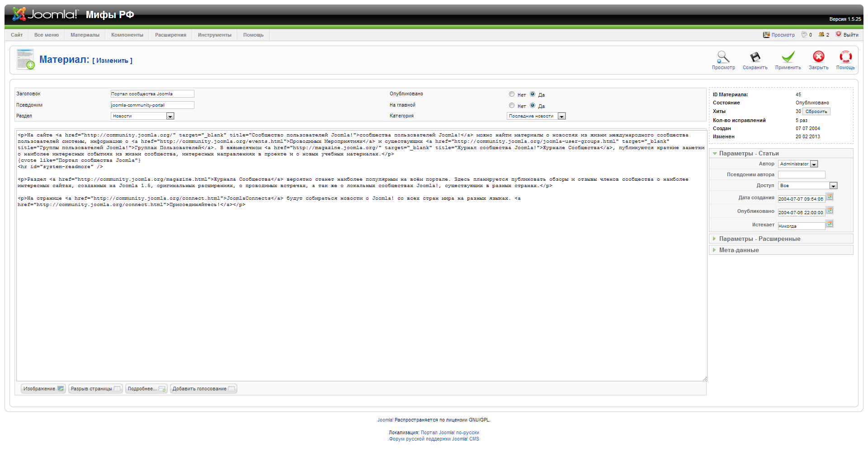The image size is (868, 450).
Task: Click inside the article HTML text area
Action: pos(362,256)
